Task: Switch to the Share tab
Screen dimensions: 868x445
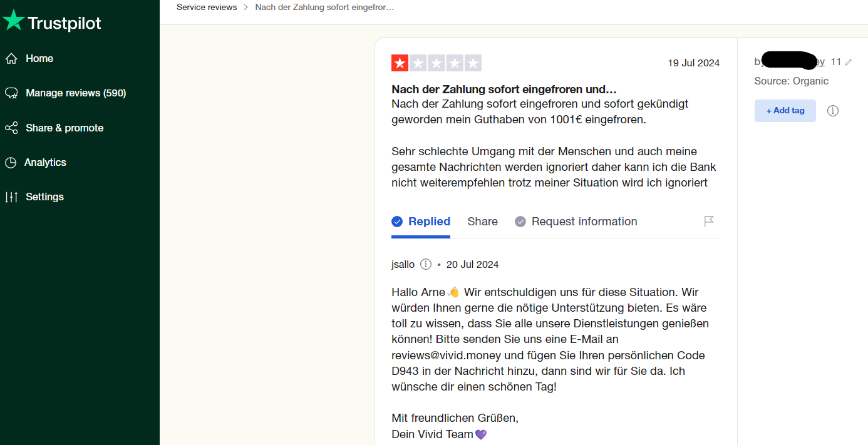Action: click(x=482, y=222)
